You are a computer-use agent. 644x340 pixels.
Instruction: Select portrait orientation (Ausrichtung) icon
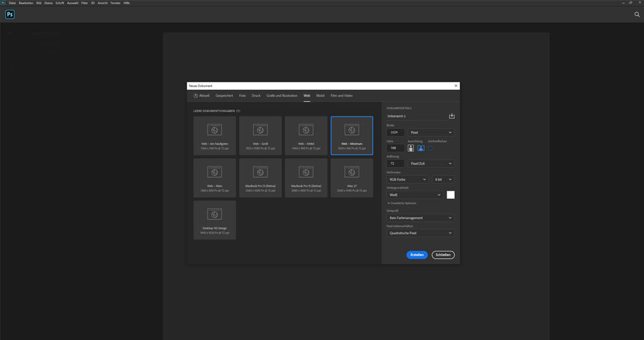411,148
